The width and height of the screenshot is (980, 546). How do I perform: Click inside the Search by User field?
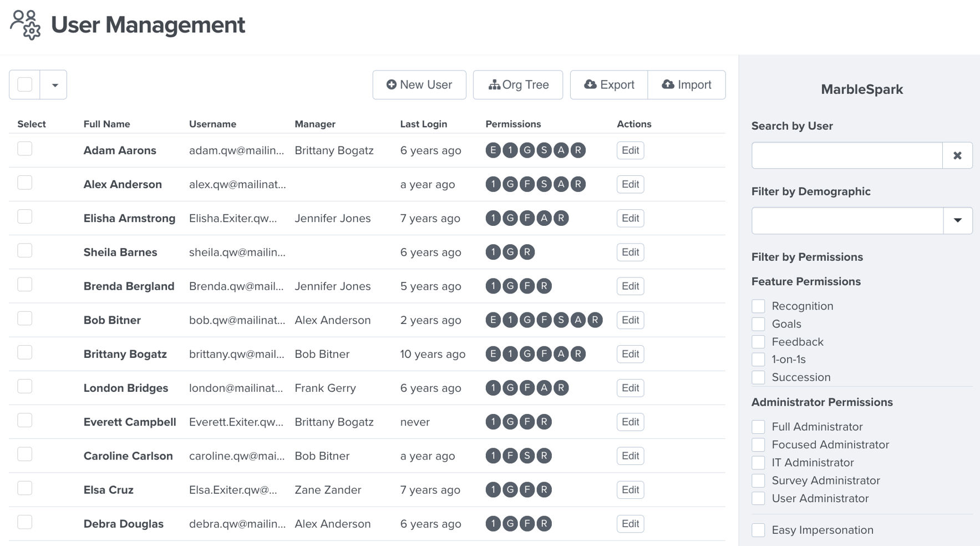pos(846,155)
